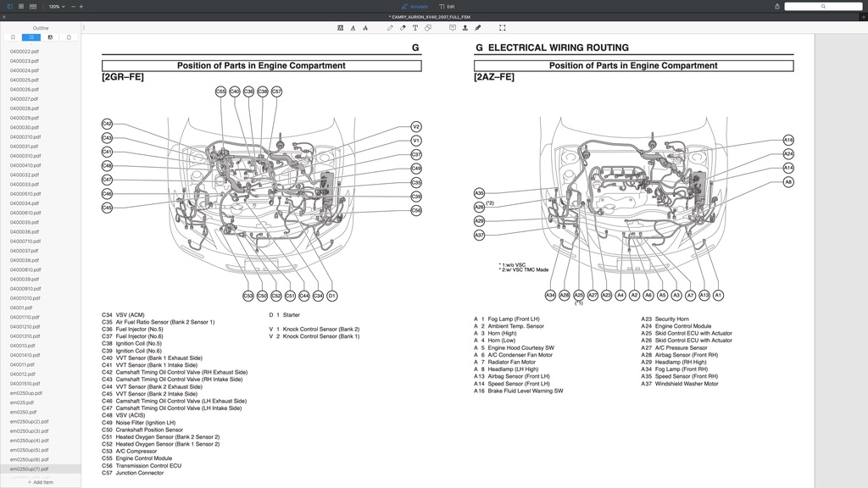Choose the marker pen tool

point(403,27)
